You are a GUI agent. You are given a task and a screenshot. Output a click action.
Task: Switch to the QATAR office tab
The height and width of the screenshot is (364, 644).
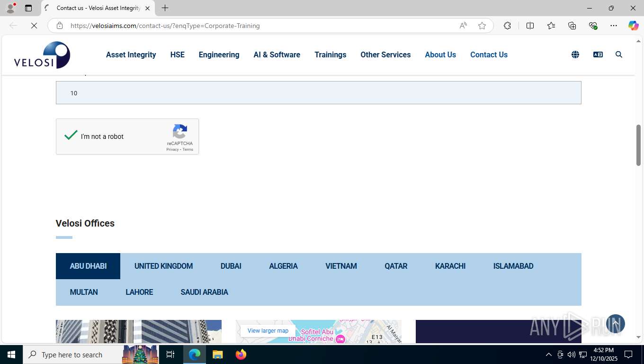(396, 266)
